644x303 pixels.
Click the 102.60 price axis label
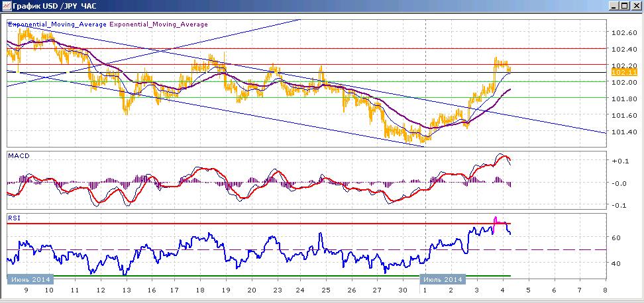pos(624,33)
